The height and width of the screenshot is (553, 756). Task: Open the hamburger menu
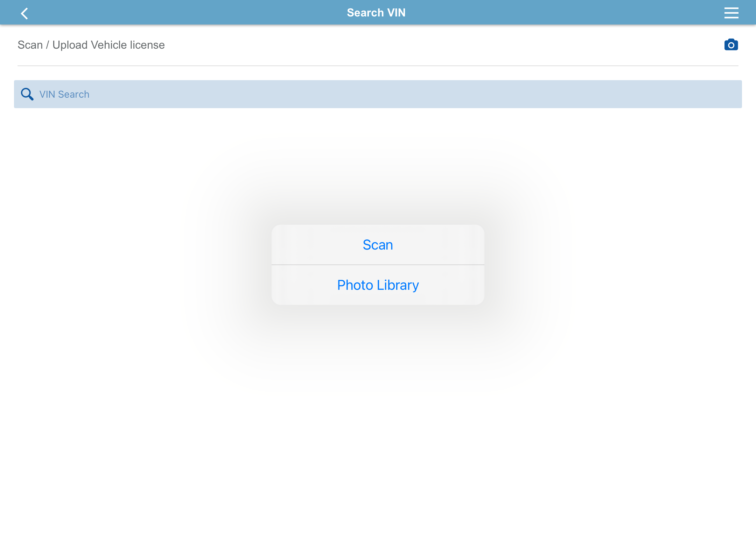pos(731,13)
